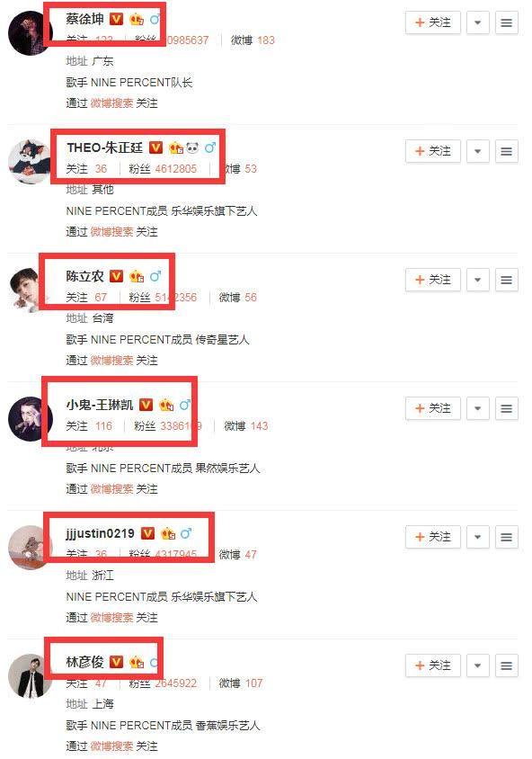The width and height of the screenshot is (532, 759).
Task: Click the member crown badge beside jjjustin0219
Action: (x=168, y=533)
